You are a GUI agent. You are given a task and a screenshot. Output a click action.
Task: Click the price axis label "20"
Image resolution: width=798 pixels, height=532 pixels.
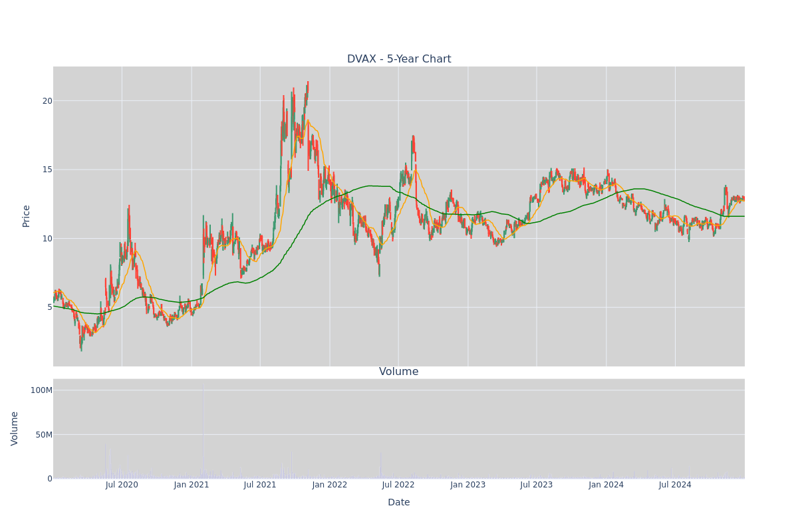coord(47,101)
